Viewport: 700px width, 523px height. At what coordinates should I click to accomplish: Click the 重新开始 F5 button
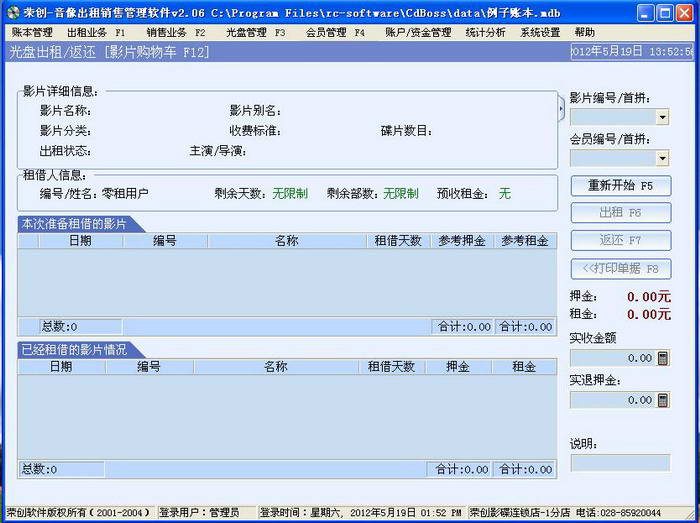(621, 186)
